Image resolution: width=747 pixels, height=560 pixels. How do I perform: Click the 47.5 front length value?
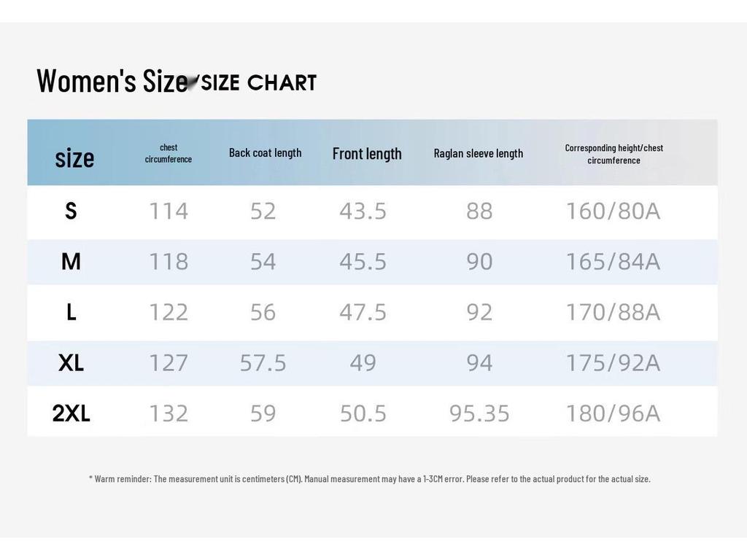363,312
